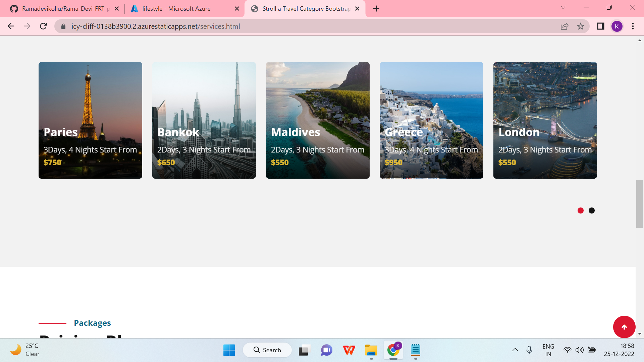The height and width of the screenshot is (362, 644).
Task: Open the Chrome three-dot menu
Action: tap(633, 26)
